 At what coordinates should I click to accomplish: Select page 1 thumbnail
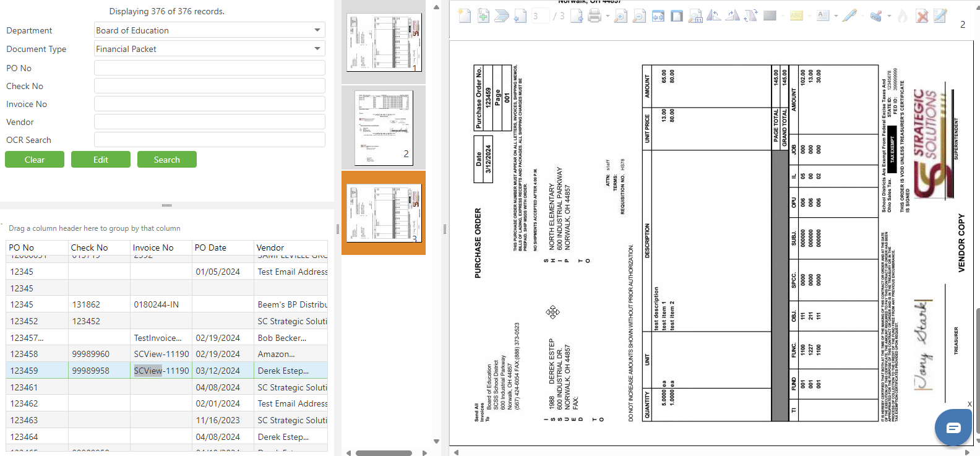tap(384, 43)
